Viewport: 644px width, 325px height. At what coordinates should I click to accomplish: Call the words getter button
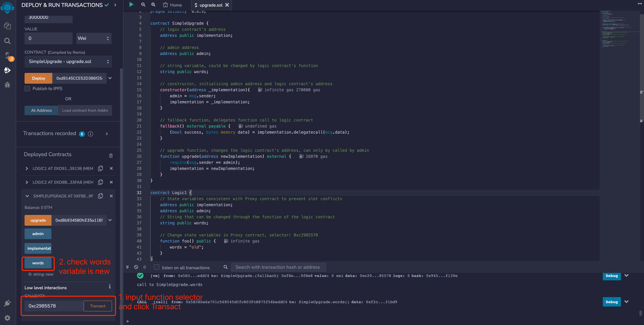point(38,263)
